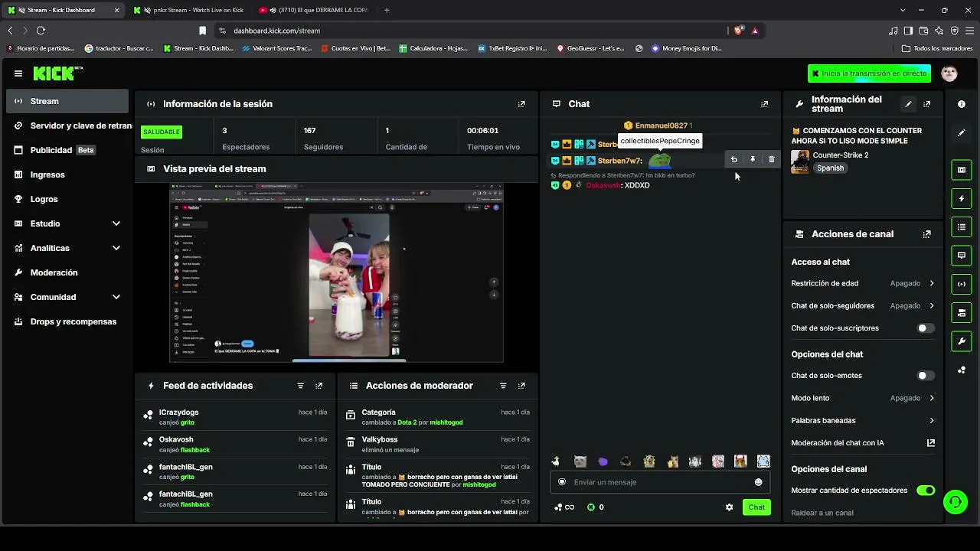Image resolution: width=980 pixels, height=551 pixels.
Task: Go to Publicidad Beta page
Action: point(67,150)
